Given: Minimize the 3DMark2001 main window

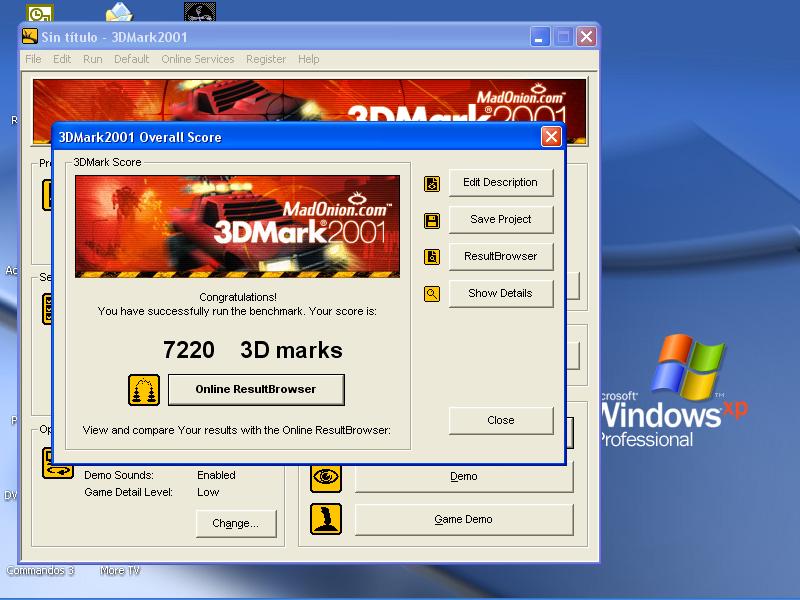Looking at the screenshot, I should click(540, 37).
